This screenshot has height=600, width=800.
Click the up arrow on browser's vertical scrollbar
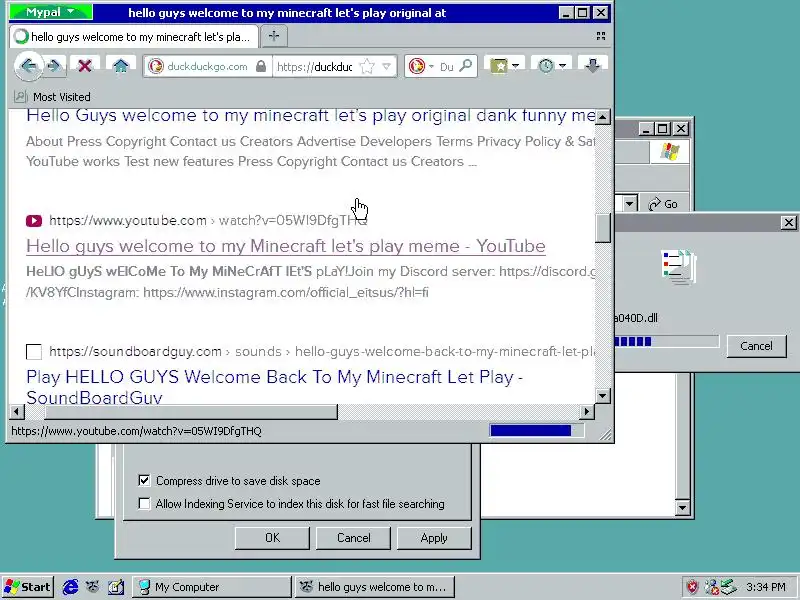coord(603,117)
